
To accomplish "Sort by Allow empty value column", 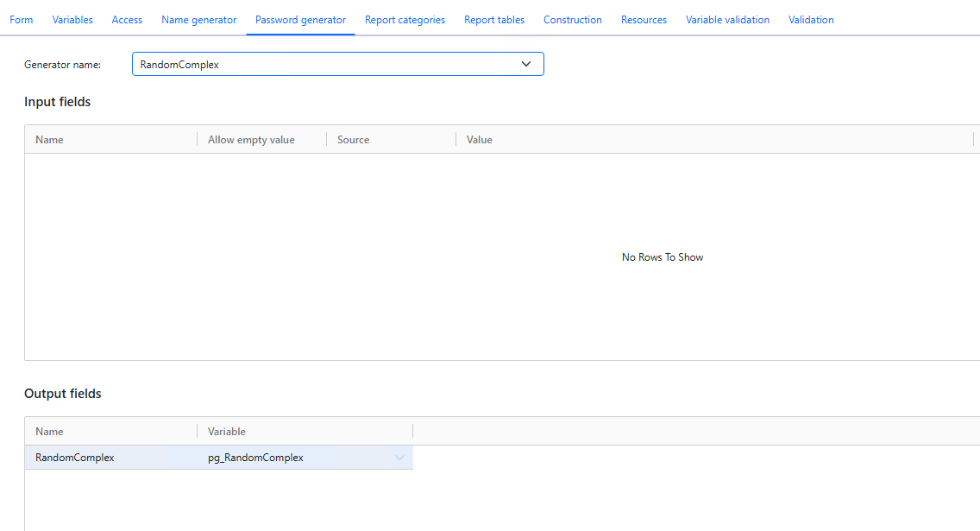I will 251,140.
